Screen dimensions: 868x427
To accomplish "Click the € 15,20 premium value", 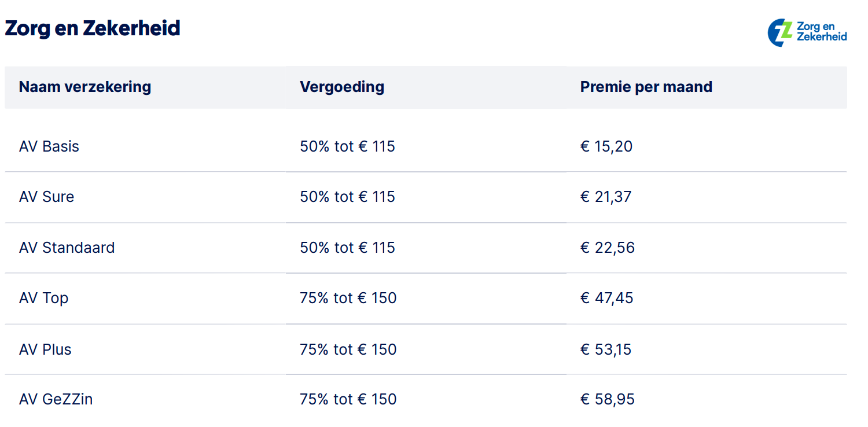I will click(606, 146).
